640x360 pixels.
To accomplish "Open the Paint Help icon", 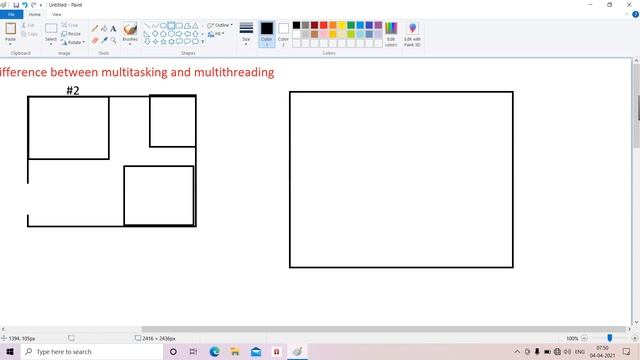I will click(635, 14).
